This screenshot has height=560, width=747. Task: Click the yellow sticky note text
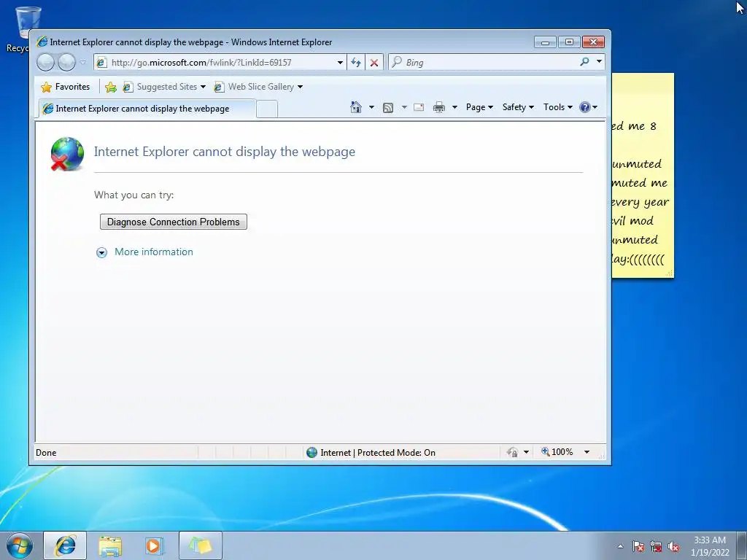tap(639, 192)
